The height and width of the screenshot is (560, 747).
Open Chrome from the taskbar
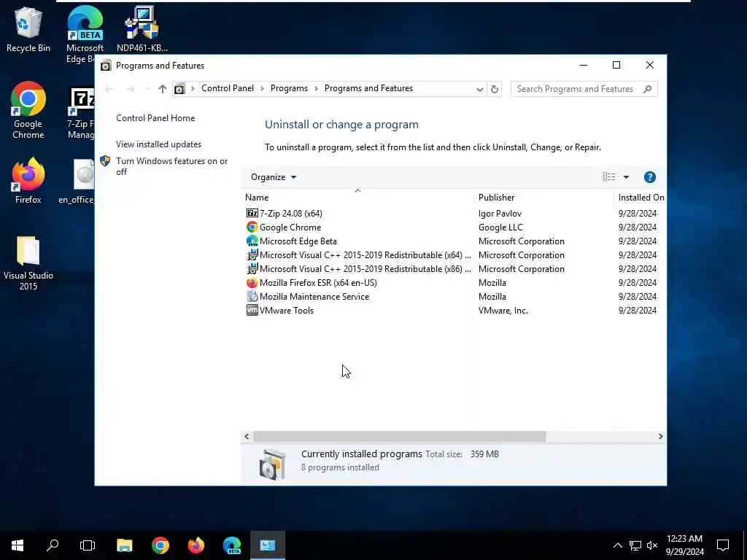tap(160, 545)
